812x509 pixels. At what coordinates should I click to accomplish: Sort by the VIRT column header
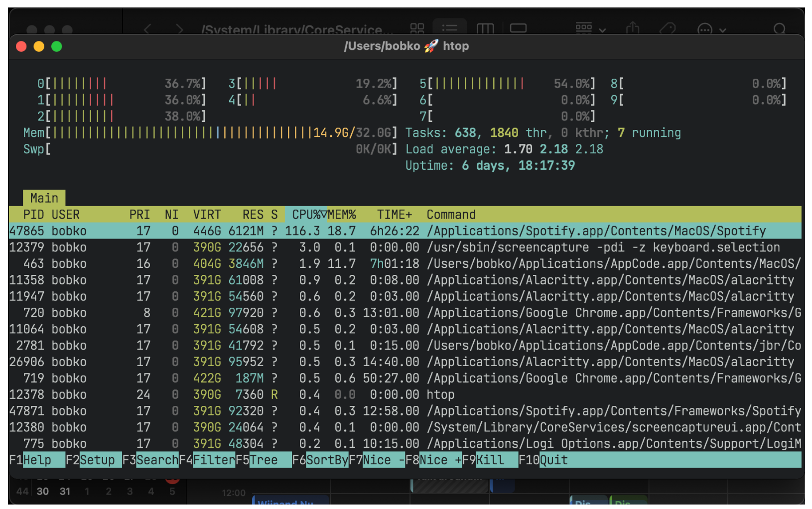(x=207, y=215)
